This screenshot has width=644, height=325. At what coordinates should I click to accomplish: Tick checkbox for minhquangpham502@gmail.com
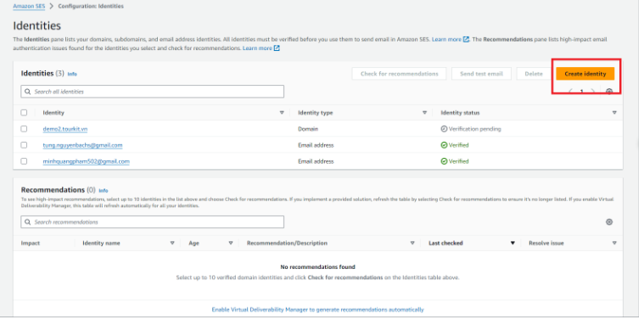click(24, 161)
